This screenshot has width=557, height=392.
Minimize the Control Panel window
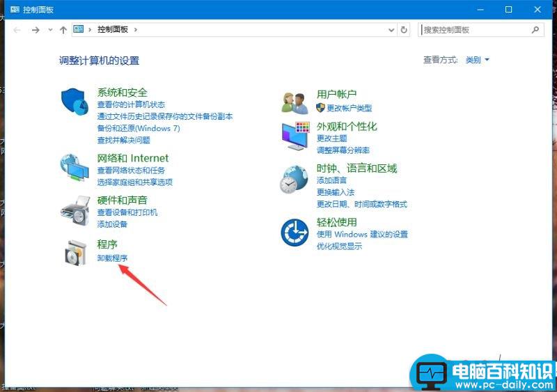coord(480,10)
